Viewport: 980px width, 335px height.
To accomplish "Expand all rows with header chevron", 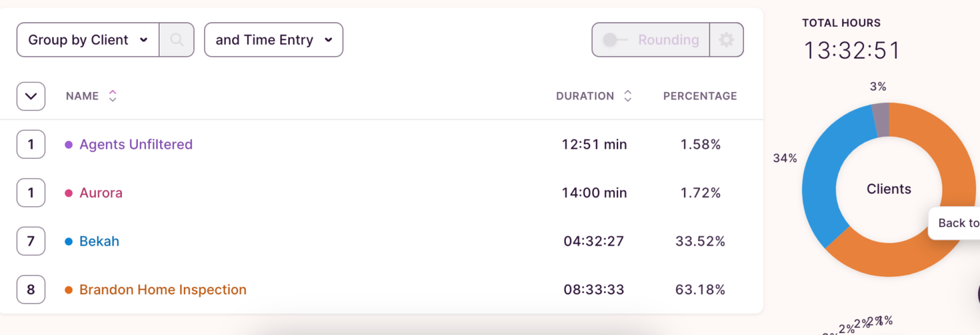I will 31,96.
